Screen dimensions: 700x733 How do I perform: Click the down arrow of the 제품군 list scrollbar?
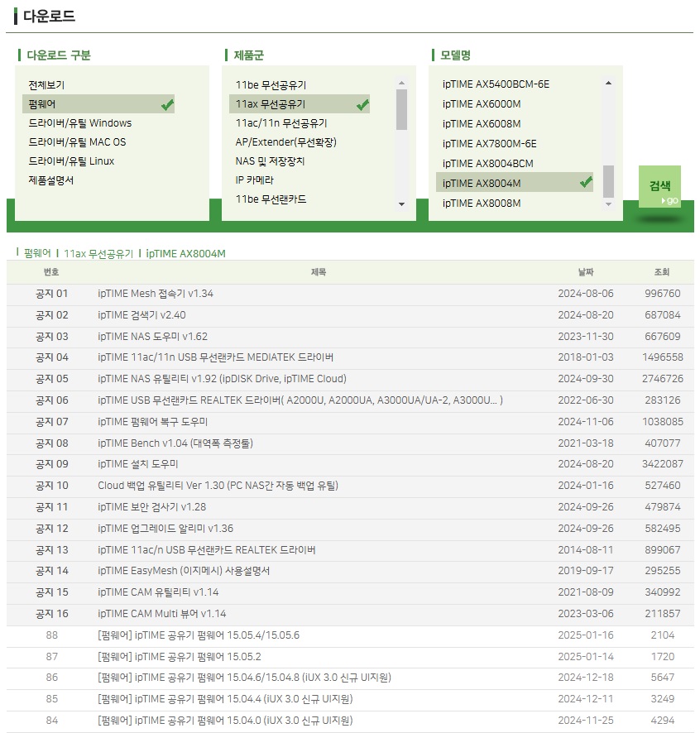[401, 204]
